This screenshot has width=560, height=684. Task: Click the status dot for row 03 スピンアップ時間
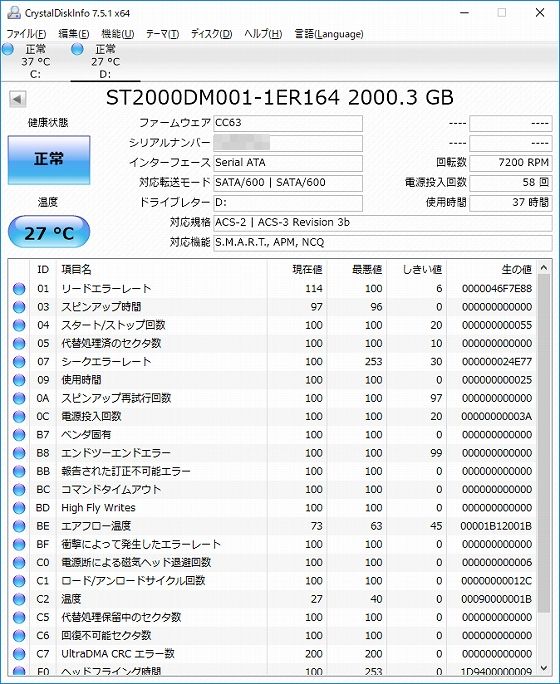[x=19, y=307]
